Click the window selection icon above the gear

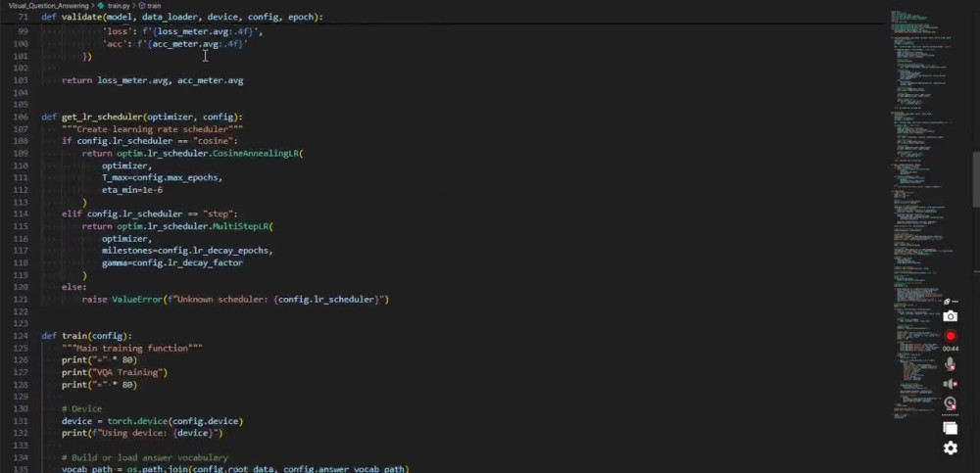[x=950, y=428]
